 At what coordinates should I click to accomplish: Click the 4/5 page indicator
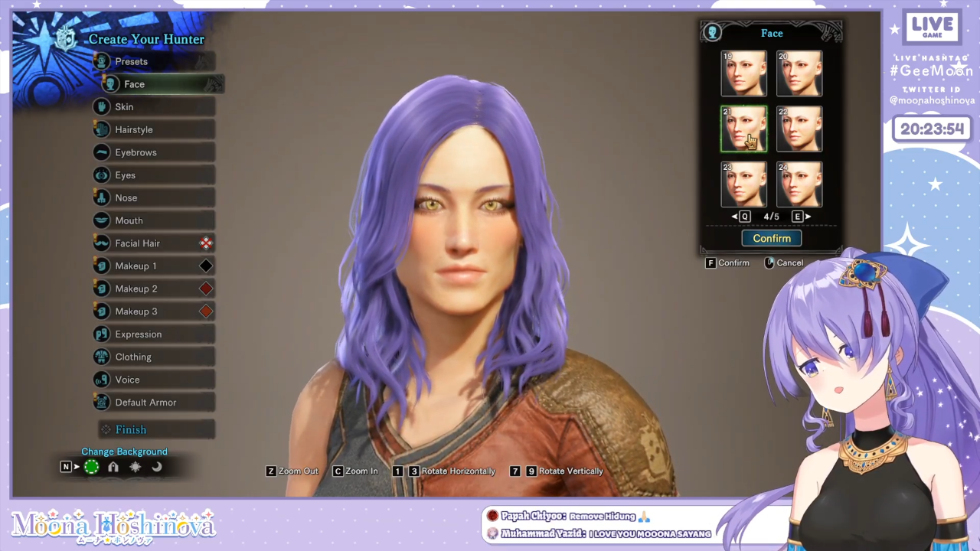click(x=771, y=217)
